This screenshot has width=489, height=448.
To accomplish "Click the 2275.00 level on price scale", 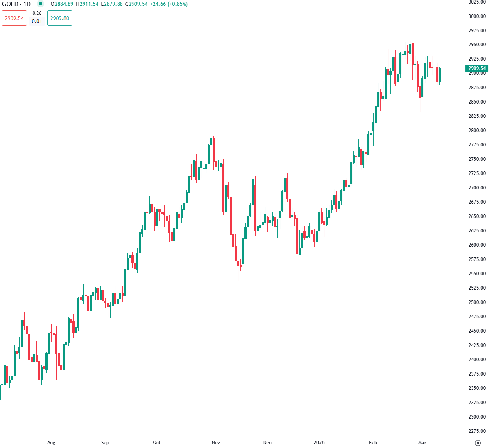I will (x=477, y=431).
